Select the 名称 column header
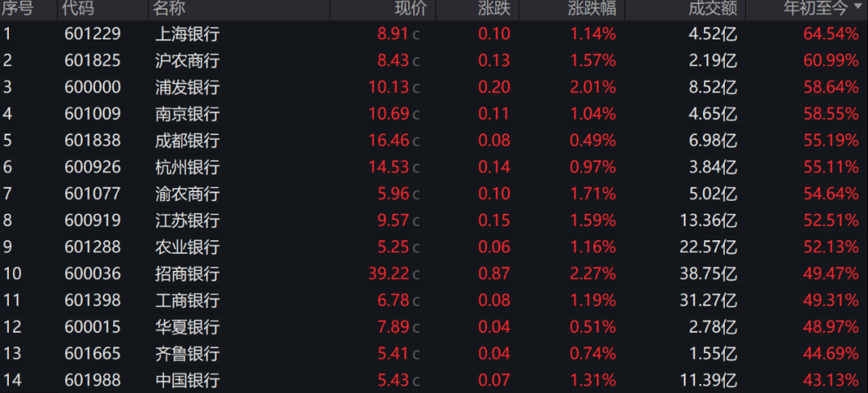 point(170,10)
